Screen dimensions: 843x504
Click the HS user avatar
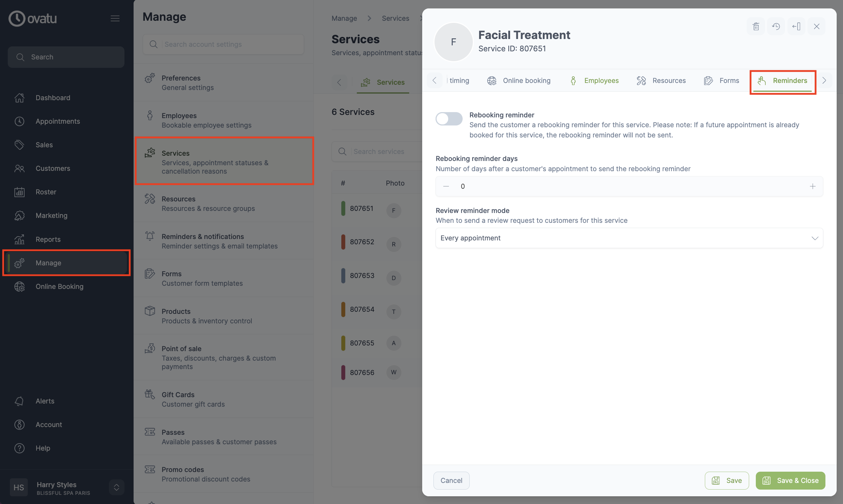point(19,487)
